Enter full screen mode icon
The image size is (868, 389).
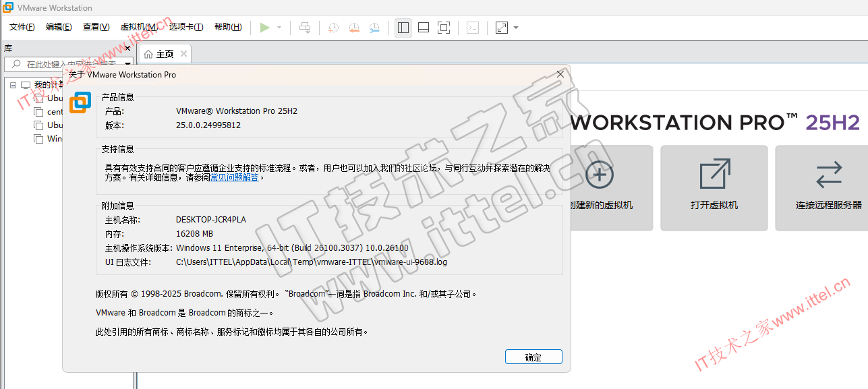[x=444, y=28]
